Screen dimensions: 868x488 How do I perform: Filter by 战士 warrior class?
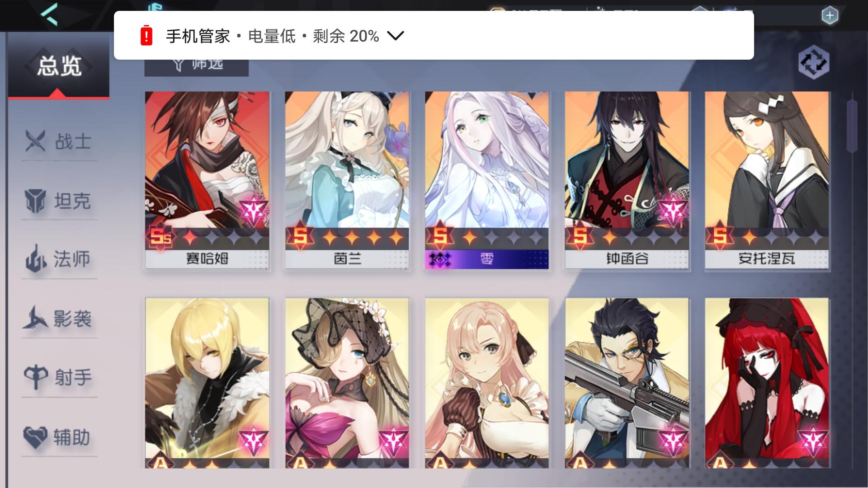tap(59, 142)
